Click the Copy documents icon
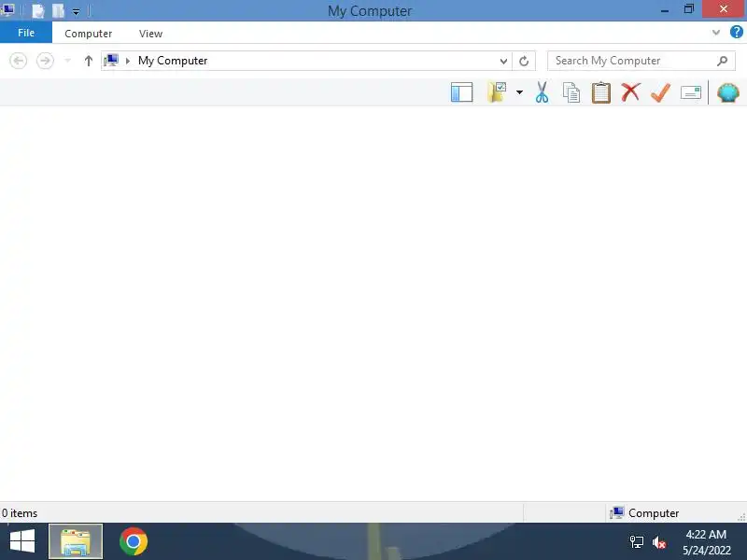 click(x=571, y=92)
